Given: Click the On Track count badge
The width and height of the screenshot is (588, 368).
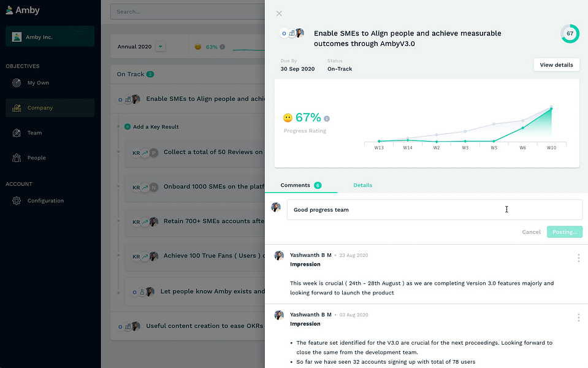Looking at the screenshot, I should tap(150, 74).
